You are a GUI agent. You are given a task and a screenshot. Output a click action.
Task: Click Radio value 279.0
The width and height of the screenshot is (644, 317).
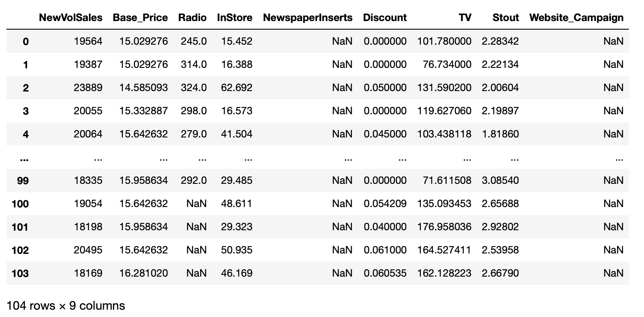tap(193, 134)
